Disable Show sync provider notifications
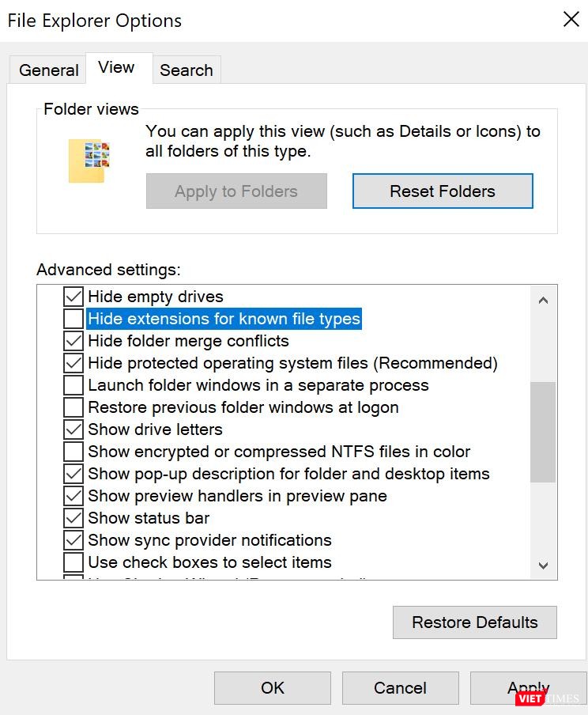This screenshot has width=588, height=715. coord(72,539)
